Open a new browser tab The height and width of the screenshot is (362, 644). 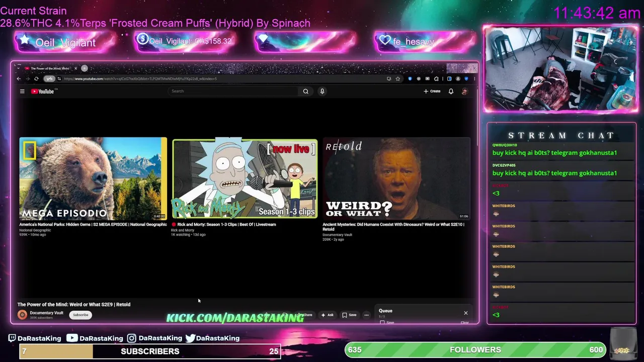(x=85, y=68)
